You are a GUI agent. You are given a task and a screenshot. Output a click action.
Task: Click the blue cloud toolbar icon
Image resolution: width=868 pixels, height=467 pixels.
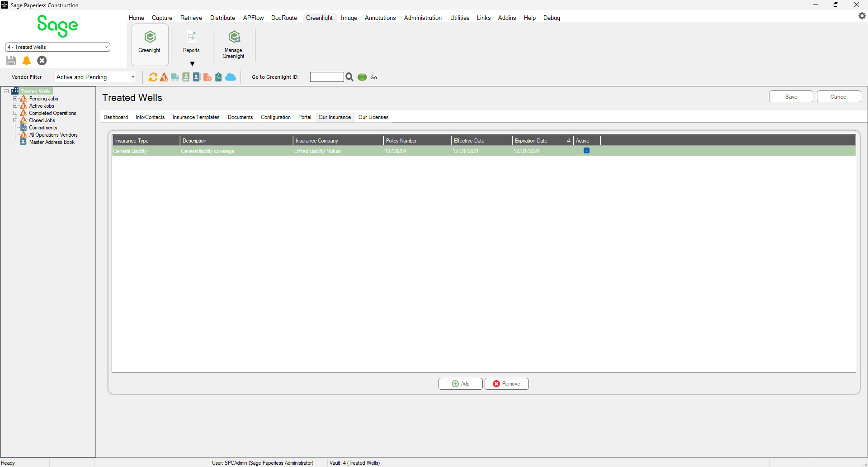(231, 77)
